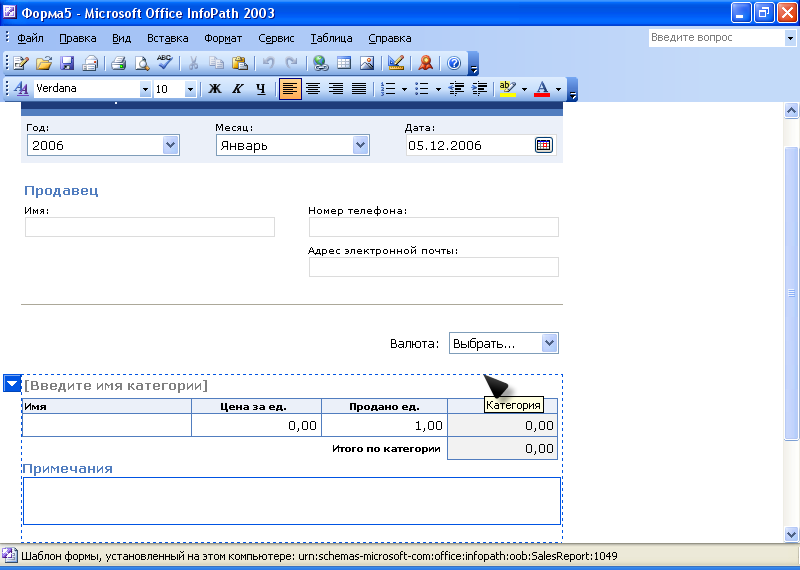The width and height of the screenshot is (800, 570).
Task: Click the numbered list button
Action: [388, 89]
